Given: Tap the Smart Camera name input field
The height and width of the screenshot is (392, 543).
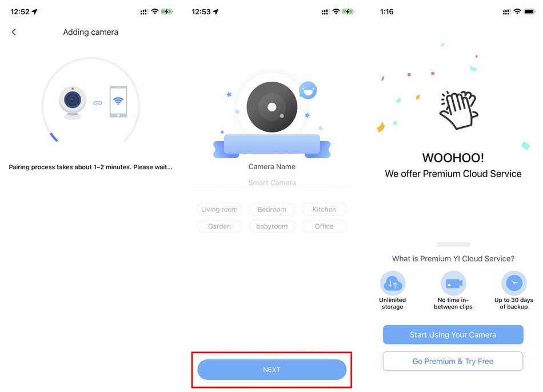Looking at the screenshot, I should [272, 182].
